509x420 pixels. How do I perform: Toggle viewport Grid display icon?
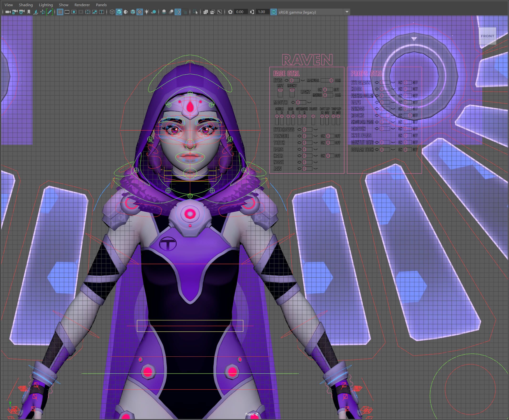(x=60, y=12)
